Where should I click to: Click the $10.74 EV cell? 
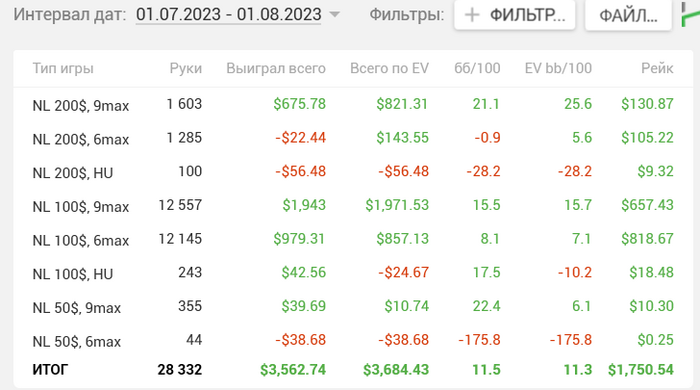[407, 306]
